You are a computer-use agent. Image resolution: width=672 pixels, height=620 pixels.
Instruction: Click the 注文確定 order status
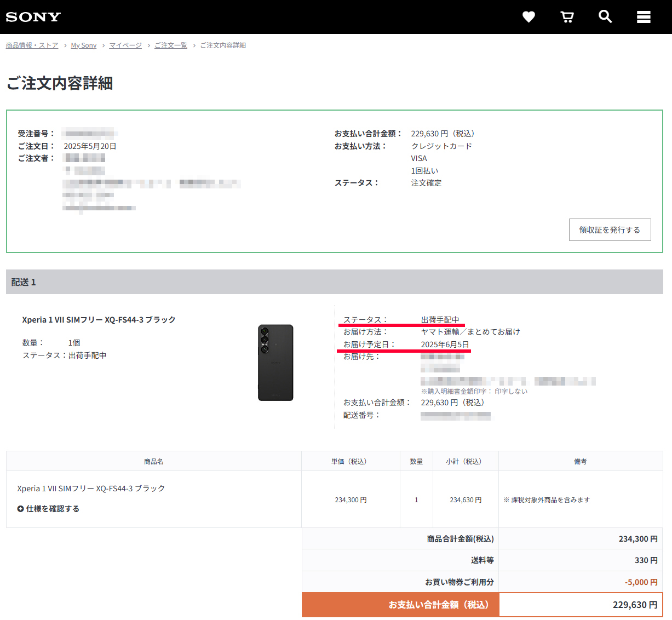point(426,183)
